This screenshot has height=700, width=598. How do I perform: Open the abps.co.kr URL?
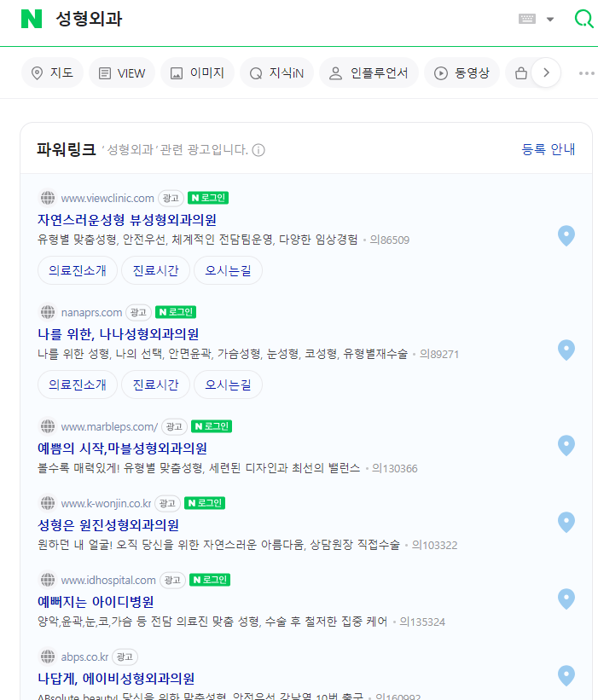(x=84, y=657)
